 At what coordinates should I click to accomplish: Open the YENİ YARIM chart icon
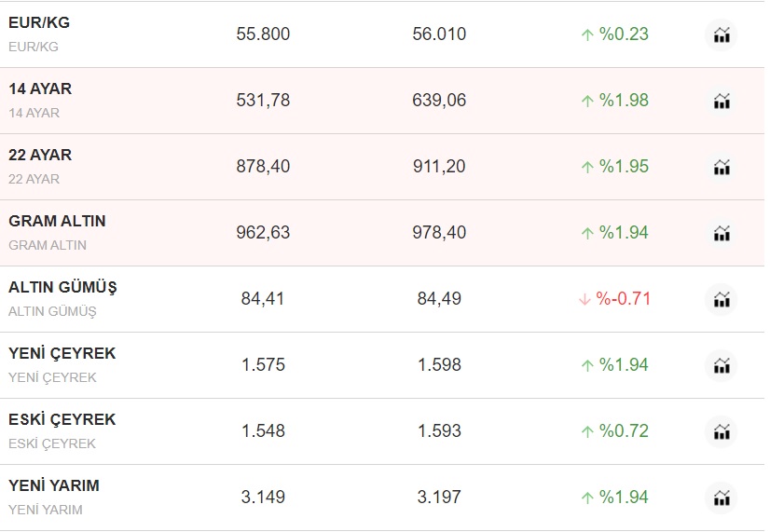721,498
